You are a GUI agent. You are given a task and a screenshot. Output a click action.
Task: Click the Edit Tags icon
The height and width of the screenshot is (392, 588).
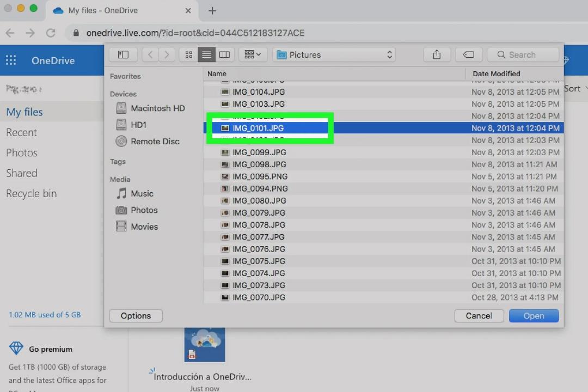click(x=469, y=55)
